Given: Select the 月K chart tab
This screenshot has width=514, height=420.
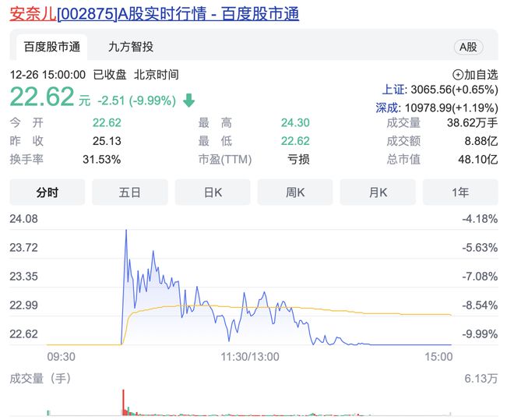Looking at the screenshot, I should 378,192.
